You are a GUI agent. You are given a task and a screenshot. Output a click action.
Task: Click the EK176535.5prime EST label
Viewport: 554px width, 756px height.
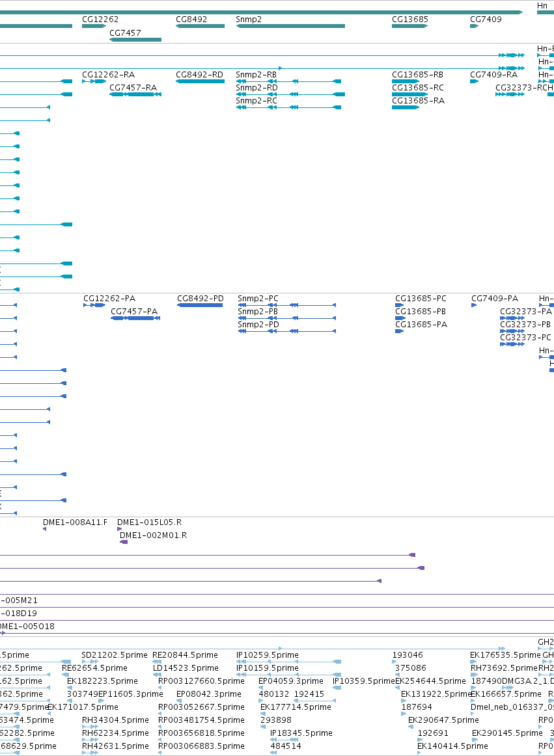click(505, 655)
